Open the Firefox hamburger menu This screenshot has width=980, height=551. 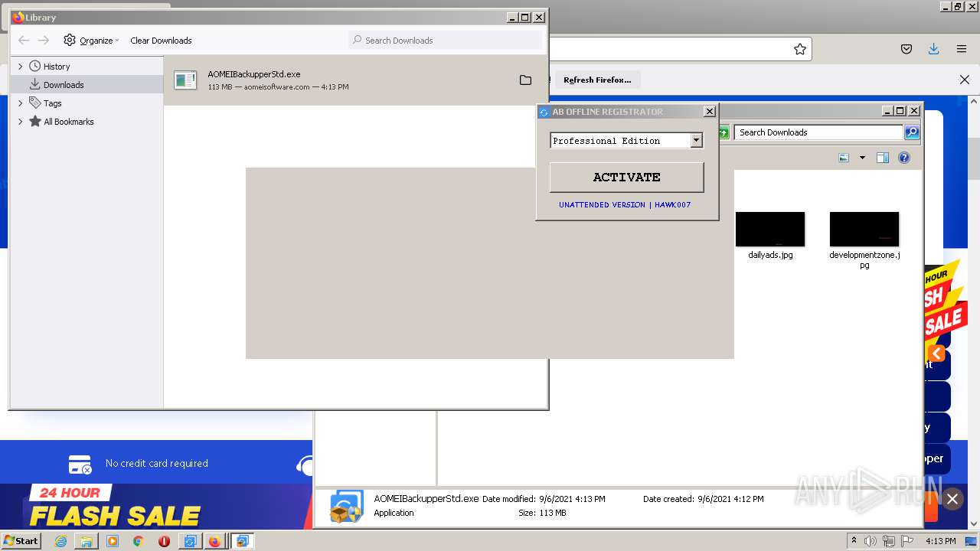pos(962,49)
